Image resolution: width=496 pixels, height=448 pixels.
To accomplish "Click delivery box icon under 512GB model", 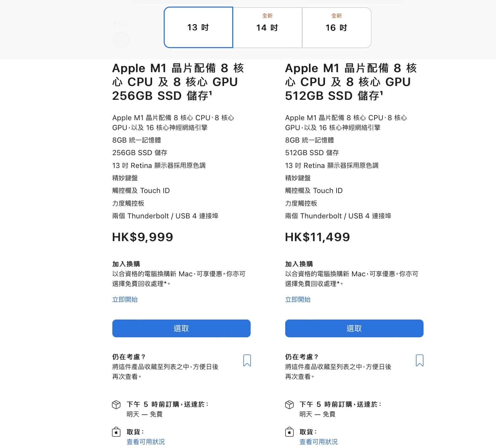I will click(x=289, y=405).
